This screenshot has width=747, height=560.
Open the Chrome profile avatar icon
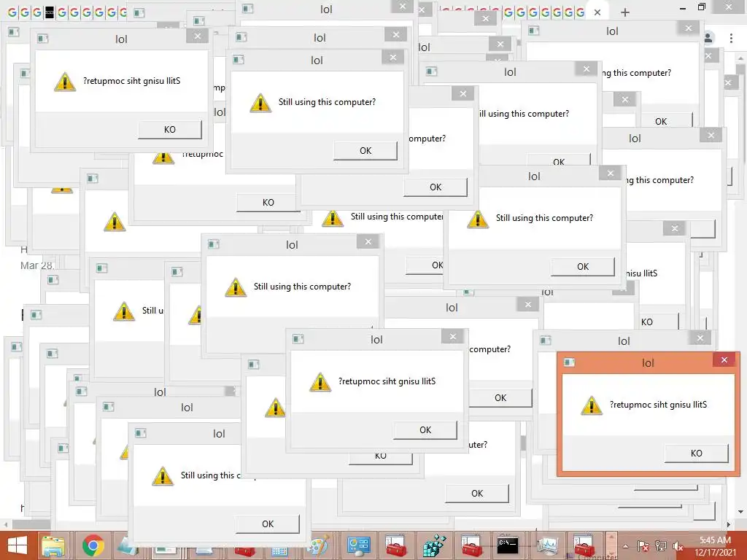point(708,38)
